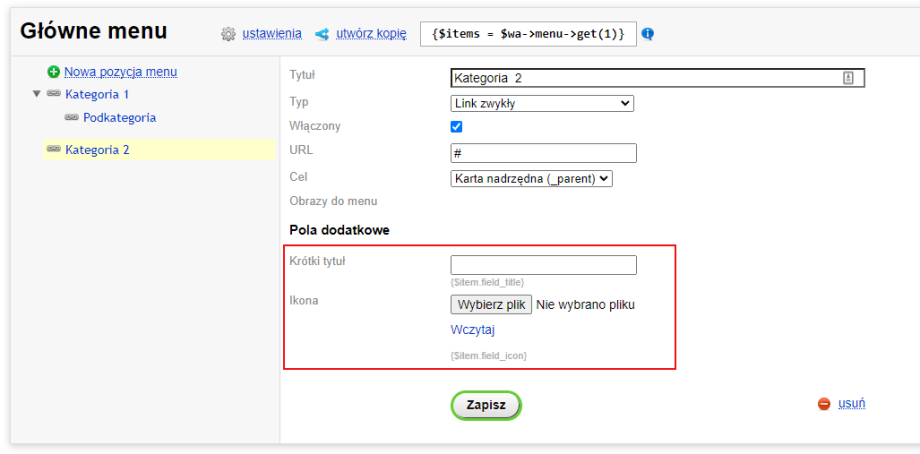Click the create copy share icon

point(322,34)
